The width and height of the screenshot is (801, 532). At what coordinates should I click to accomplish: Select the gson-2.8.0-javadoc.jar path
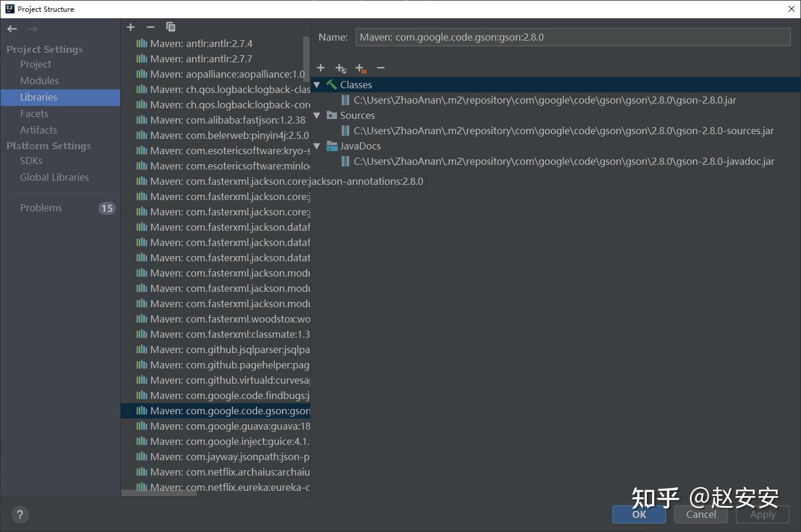coord(564,161)
